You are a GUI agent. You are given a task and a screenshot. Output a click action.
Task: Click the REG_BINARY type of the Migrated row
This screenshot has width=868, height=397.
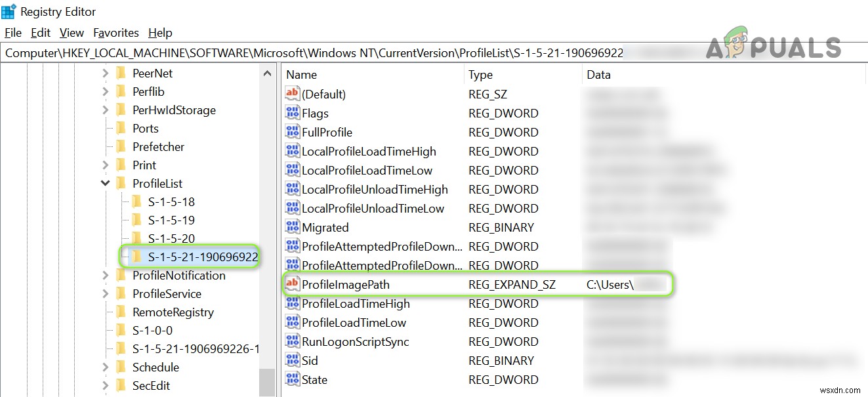(x=501, y=228)
